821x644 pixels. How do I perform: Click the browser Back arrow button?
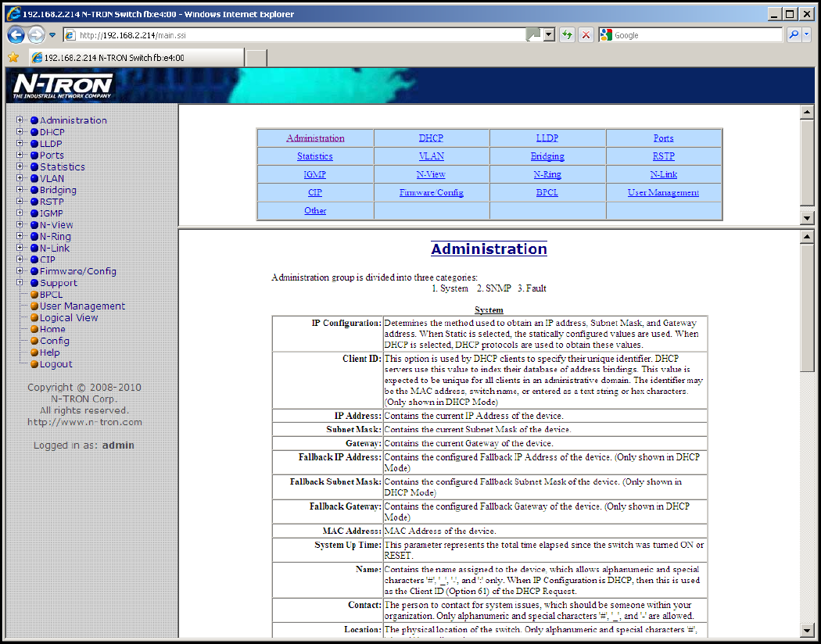tap(16, 35)
